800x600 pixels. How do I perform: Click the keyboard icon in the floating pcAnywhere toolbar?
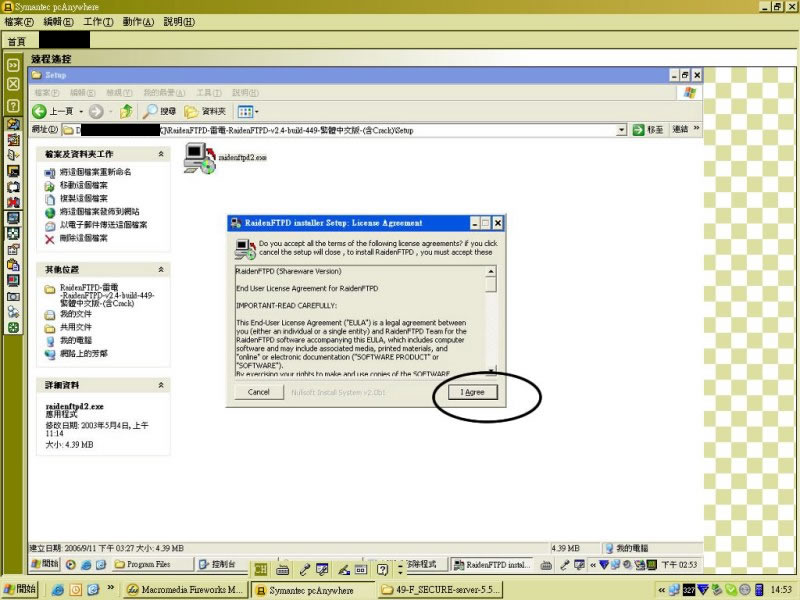pos(282,569)
